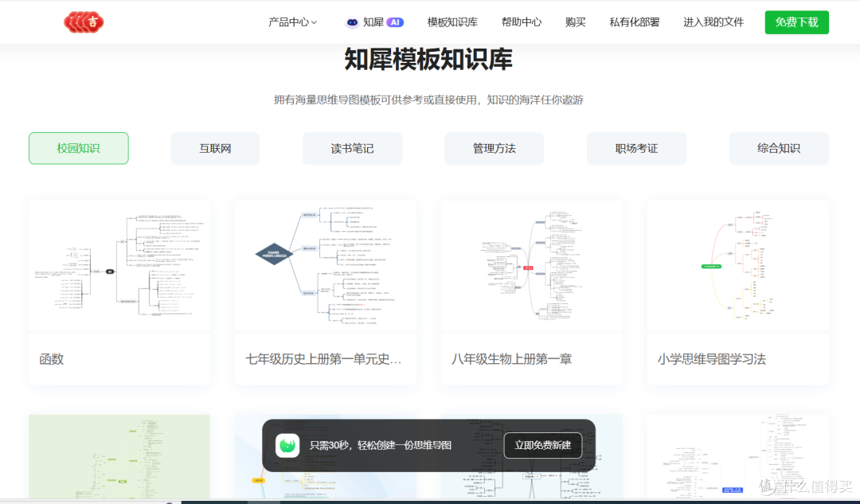The image size is (860, 504).
Task: Click the green 免费下载 button
Action: pos(796,22)
